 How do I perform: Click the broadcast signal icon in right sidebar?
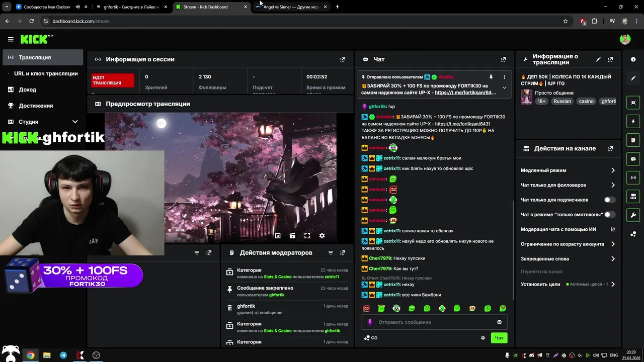coord(633,177)
